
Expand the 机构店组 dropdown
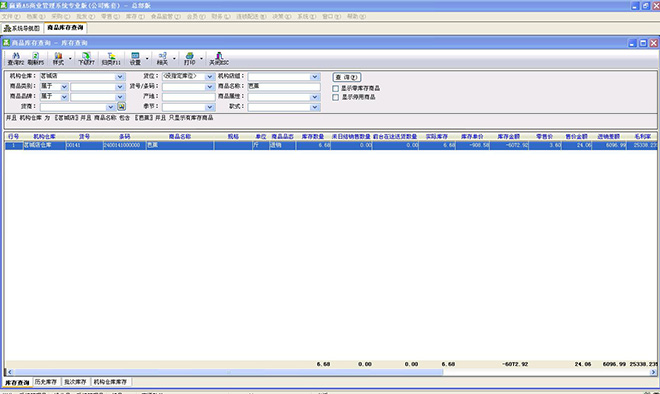pos(315,77)
